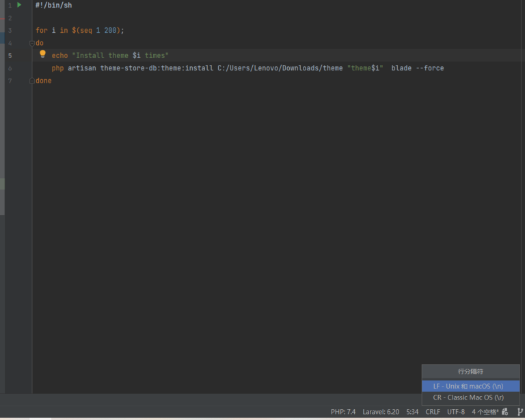Click the '--force' flag in the code

(x=429, y=68)
